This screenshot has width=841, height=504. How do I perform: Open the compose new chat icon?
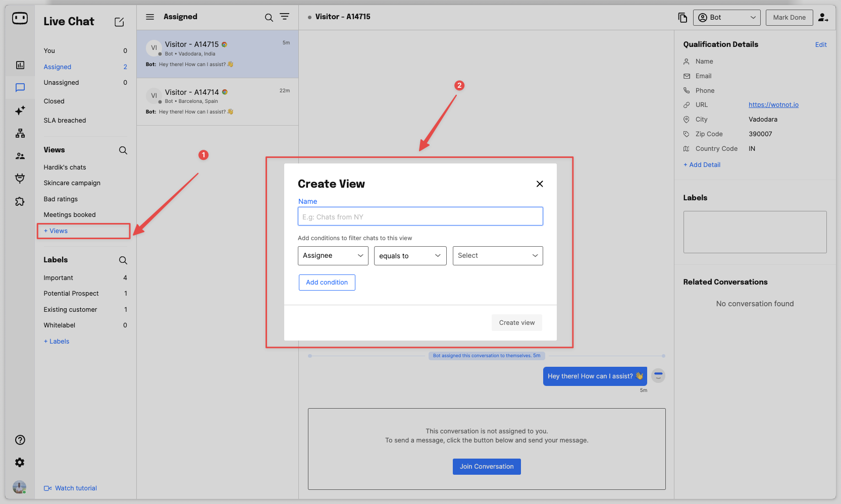point(119,22)
